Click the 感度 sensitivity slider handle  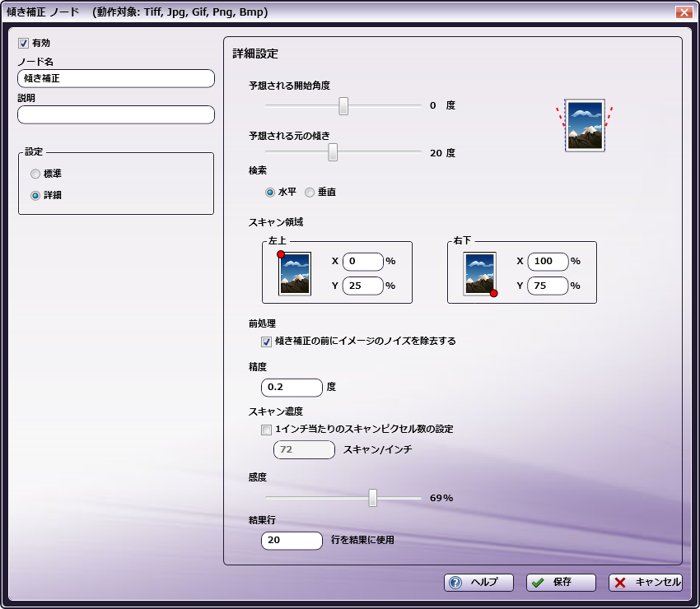373,497
